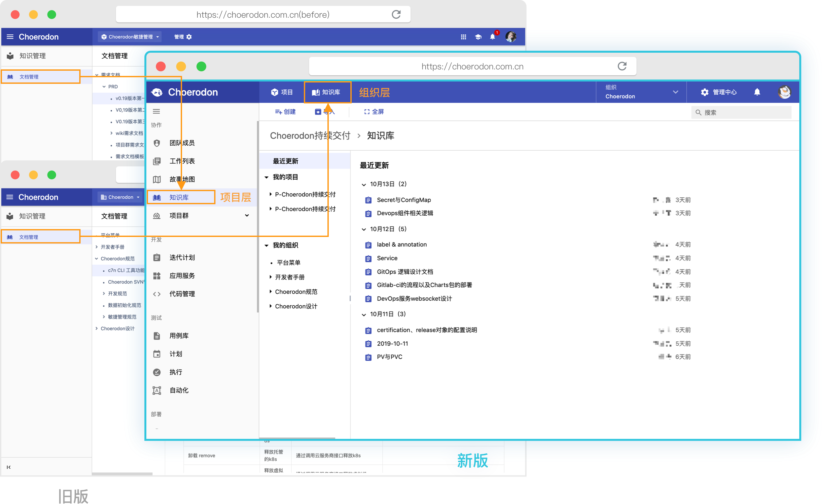
Task: Reload the front window's choerodon.com.cn page
Action: point(621,66)
